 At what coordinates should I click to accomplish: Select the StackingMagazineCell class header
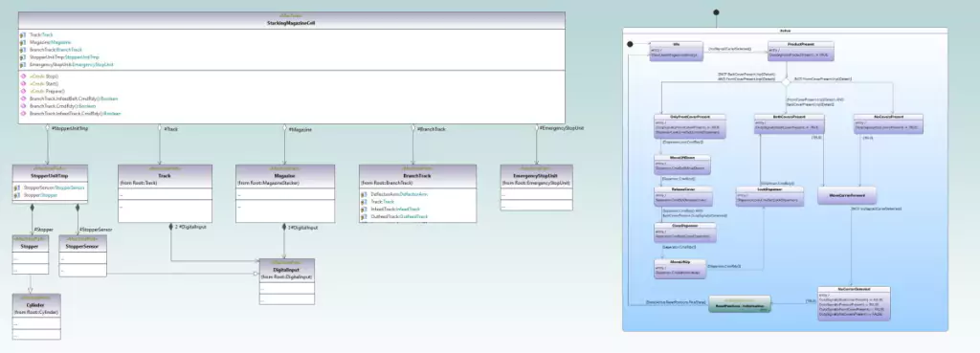(x=292, y=20)
